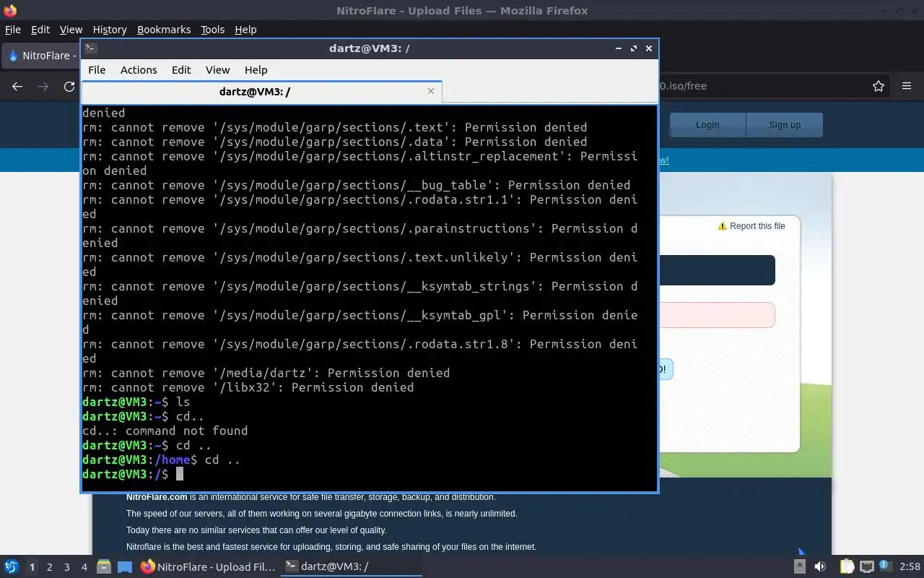Click the NitroFlare.com bold text
924x578 pixels.
click(157, 497)
